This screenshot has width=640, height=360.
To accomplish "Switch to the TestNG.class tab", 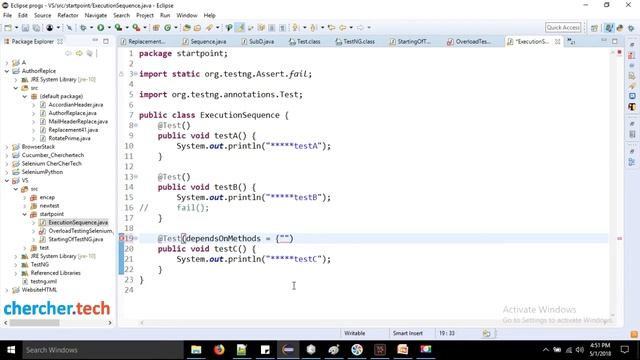I will click(x=355, y=42).
